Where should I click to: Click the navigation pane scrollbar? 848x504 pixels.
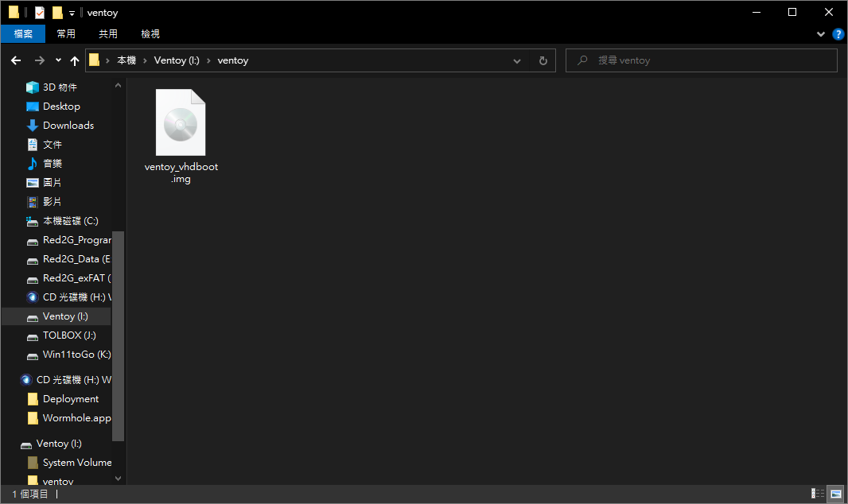coord(119,334)
